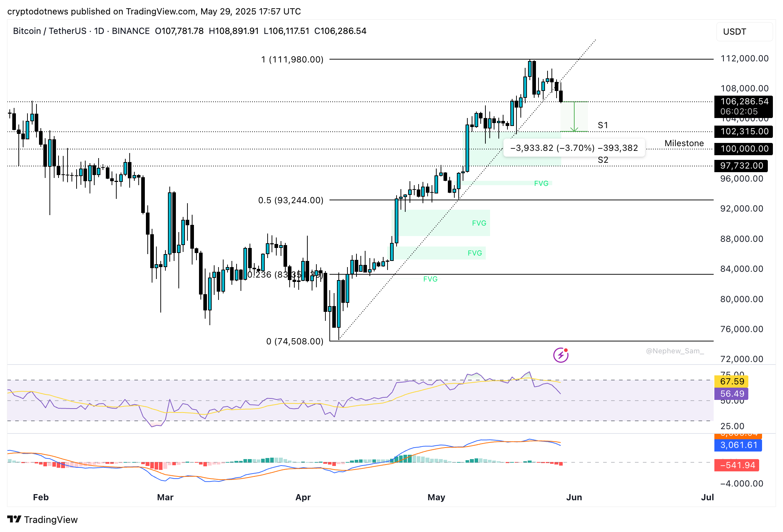Click the S1 support label
Image resolution: width=783 pixels, height=532 pixels.
point(603,125)
